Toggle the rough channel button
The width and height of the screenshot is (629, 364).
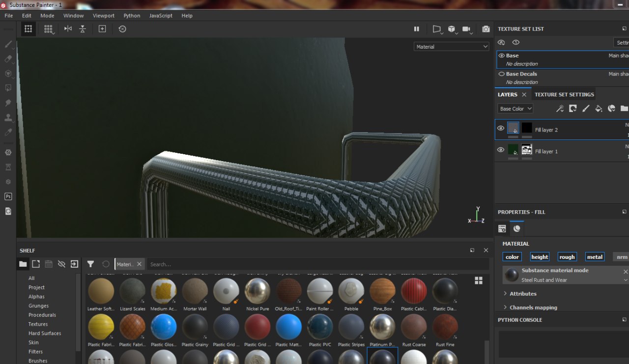coord(567,257)
